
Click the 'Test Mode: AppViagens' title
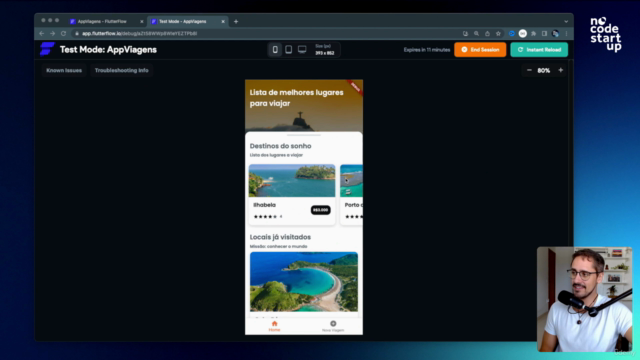coord(108,49)
